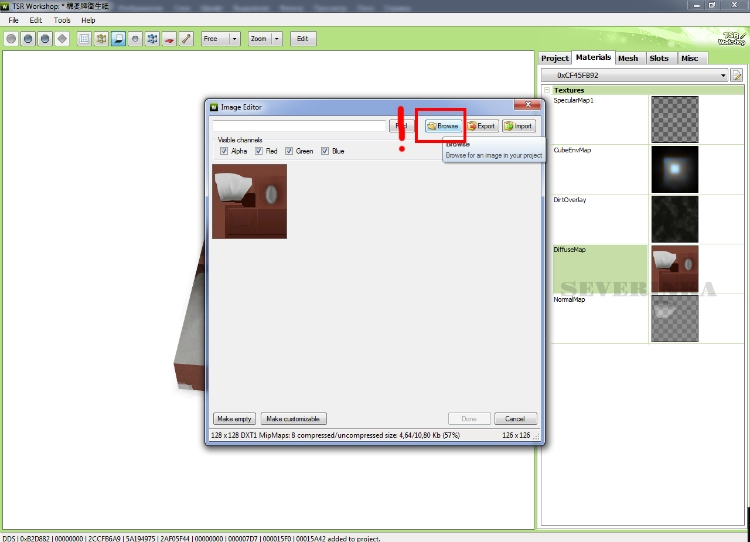Open the Tools menu

click(62, 20)
